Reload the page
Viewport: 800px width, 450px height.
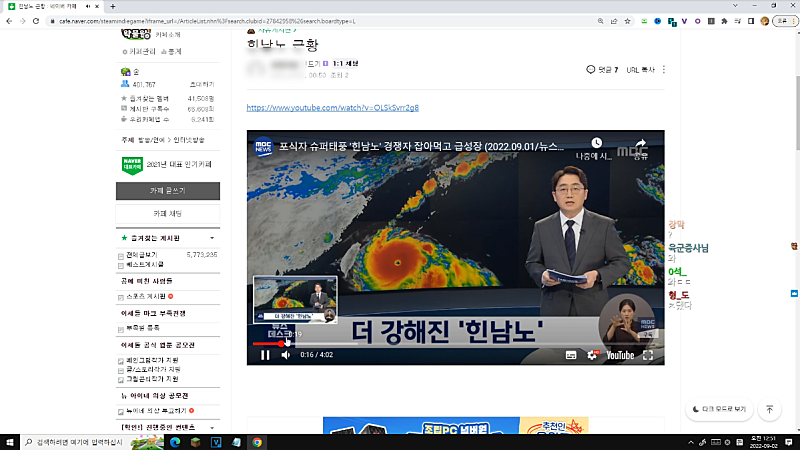(x=36, y=21)
